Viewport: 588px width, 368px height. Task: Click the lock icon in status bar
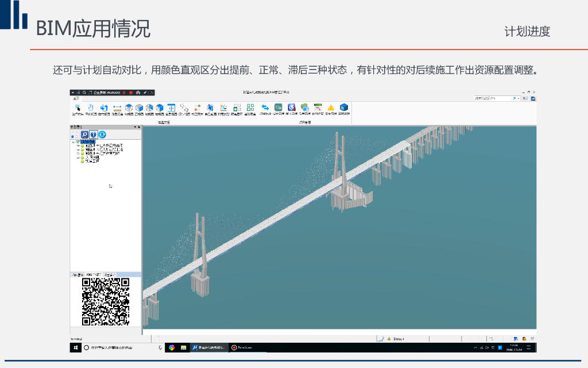point(389,339)
